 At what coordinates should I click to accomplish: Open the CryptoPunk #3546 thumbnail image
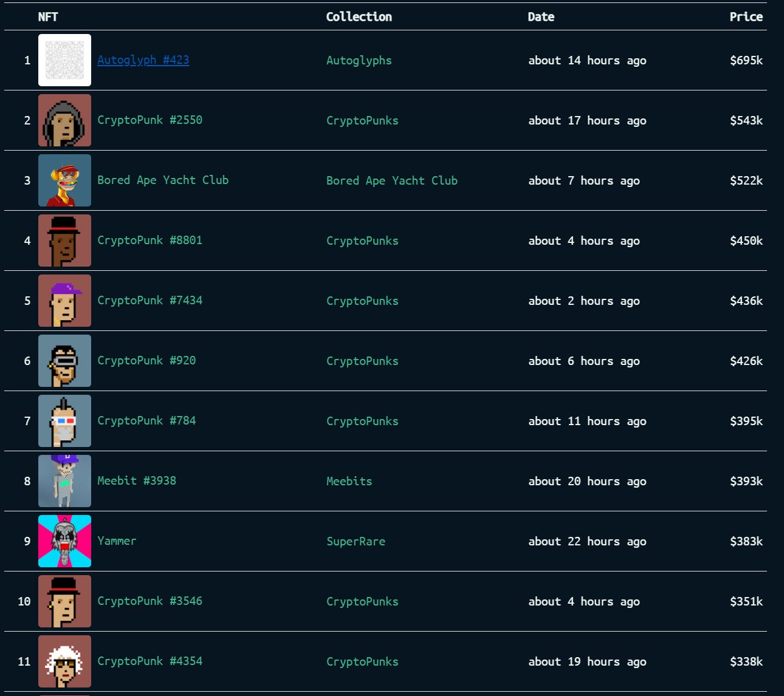coord(64,601)
